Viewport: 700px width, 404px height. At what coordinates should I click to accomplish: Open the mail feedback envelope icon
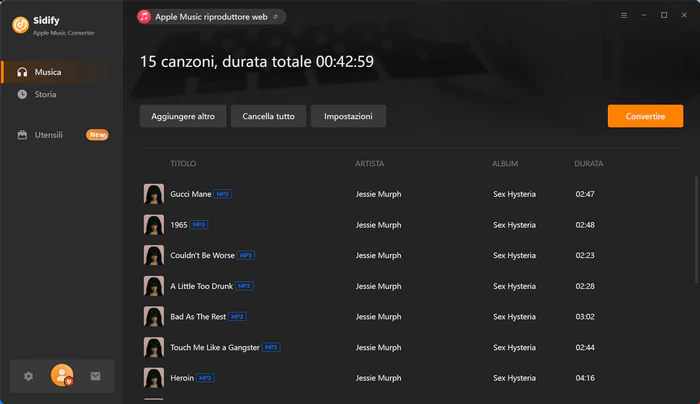click(x=96, y=376)
